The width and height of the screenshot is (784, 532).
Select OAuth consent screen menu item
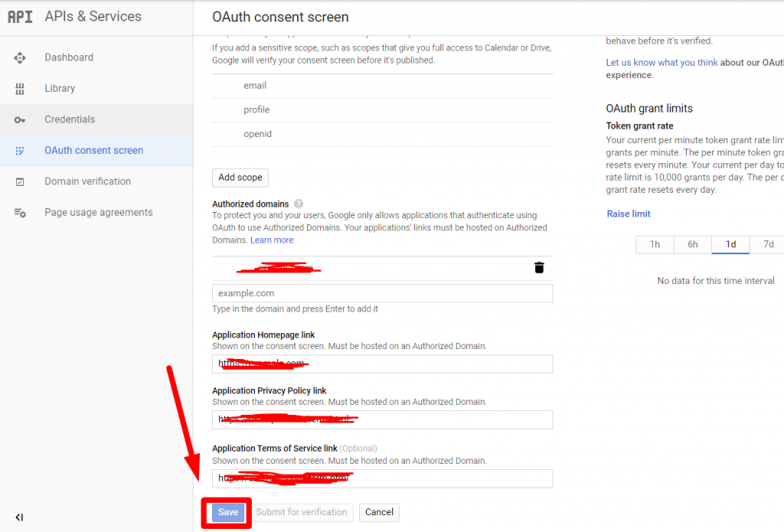pos(96,151)
